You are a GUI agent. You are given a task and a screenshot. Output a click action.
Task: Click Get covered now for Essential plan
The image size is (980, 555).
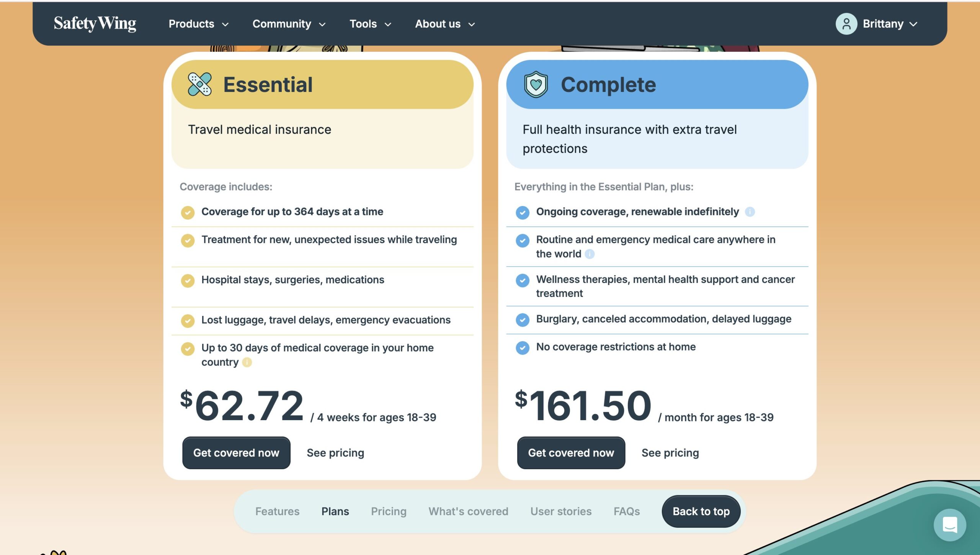[236, 453]
